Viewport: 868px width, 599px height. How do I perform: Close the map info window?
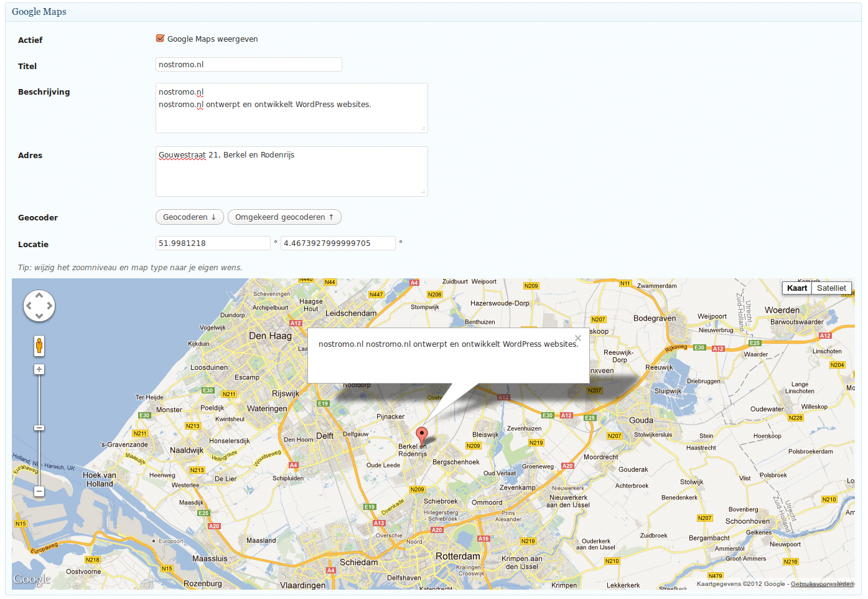[578, 338]
